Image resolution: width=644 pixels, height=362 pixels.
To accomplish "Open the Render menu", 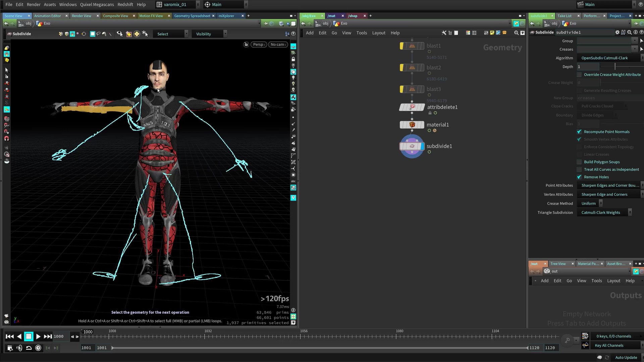I will [34, 4].
